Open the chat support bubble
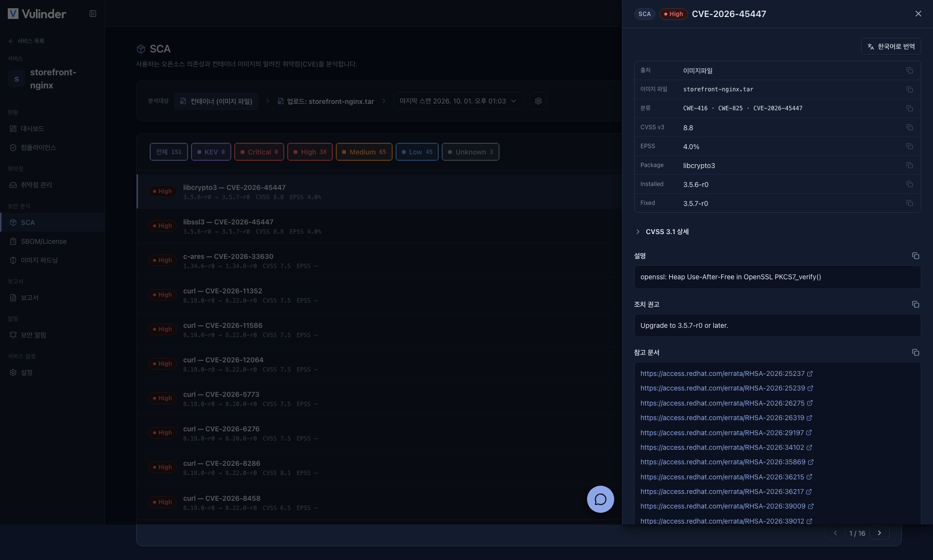The width and height of the screenshot is (933, 560). coord(601,499)
